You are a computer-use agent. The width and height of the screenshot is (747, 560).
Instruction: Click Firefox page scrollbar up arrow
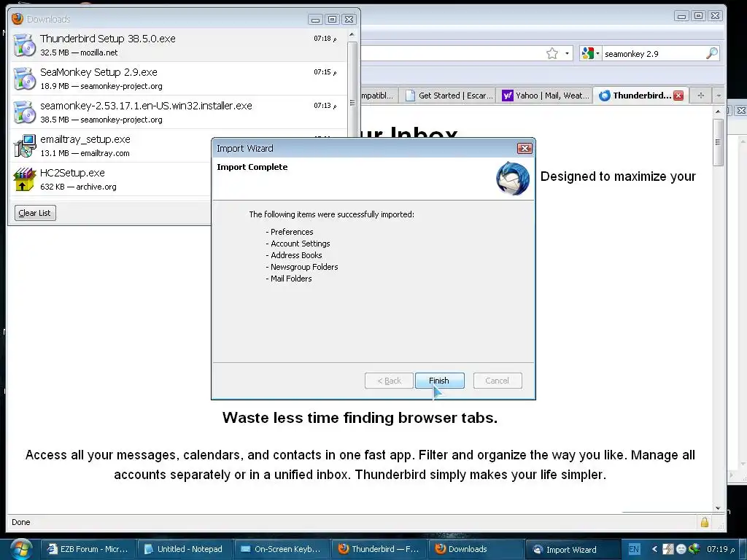click(x=718, y=112)
